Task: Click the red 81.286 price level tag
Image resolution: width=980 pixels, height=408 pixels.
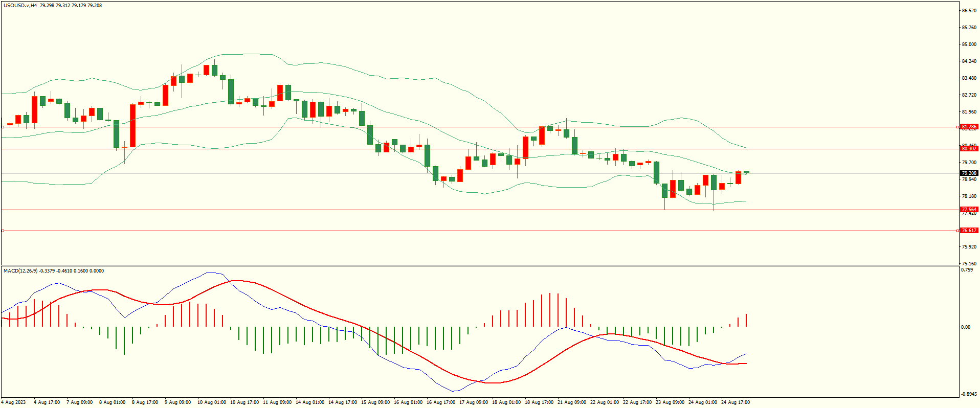Action: [x=969, y=127]
